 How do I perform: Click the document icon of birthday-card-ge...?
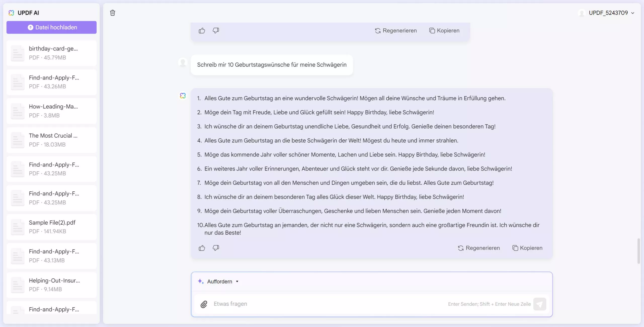18,53
